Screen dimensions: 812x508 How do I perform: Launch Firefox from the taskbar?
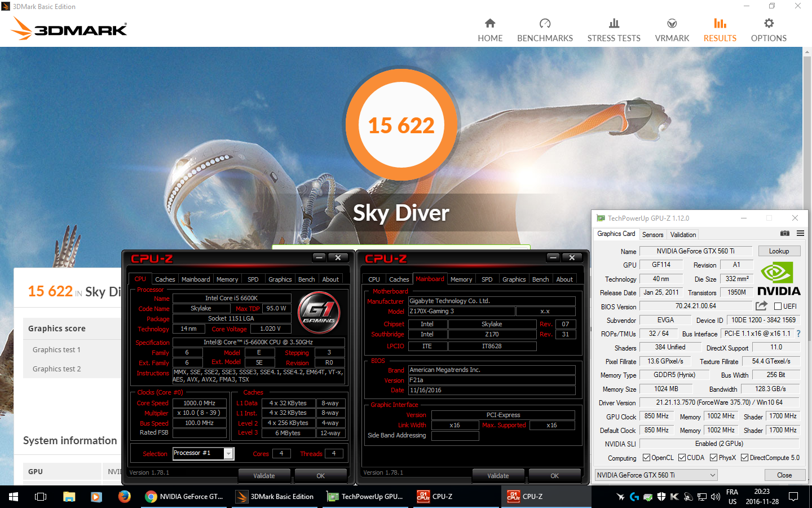coord(124,497)
